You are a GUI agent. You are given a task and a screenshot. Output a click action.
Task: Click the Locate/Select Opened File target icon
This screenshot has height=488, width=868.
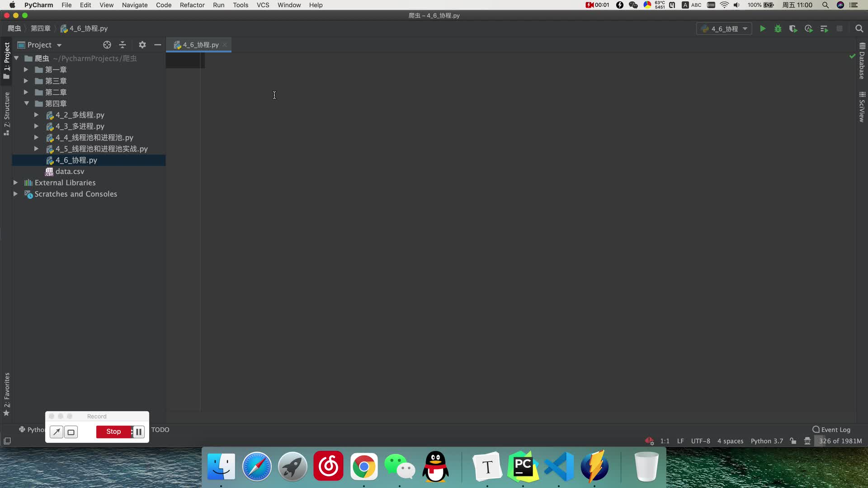(x=107, y=45)
